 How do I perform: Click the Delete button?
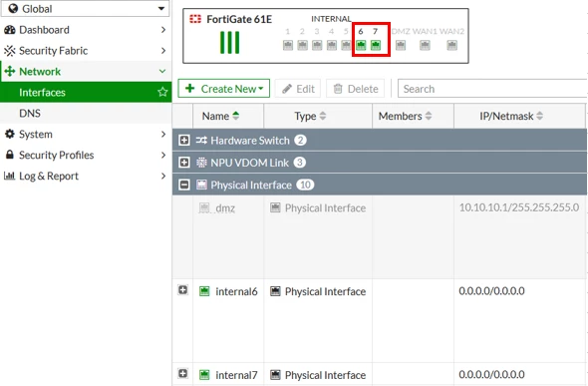tap(356, 89)
